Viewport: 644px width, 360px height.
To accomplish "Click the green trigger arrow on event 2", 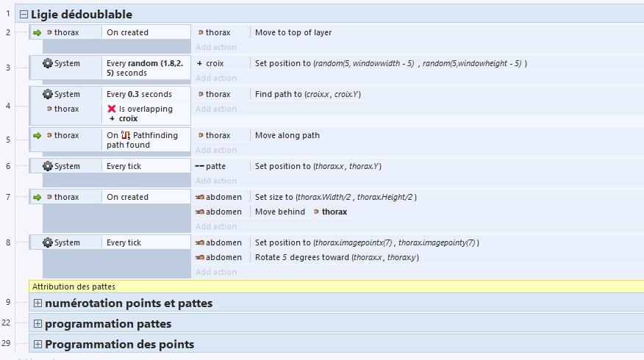I will click(x=37, y=32).
